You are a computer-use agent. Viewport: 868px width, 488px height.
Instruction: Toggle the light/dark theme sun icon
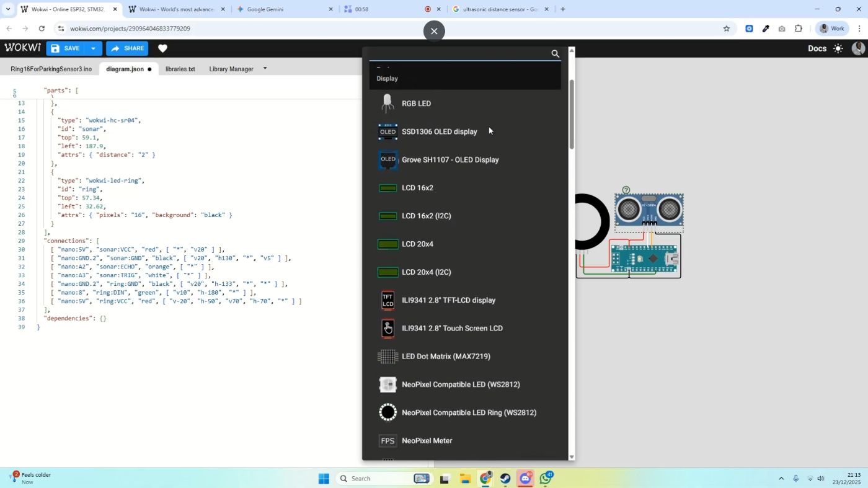pyautogui.click(x=838, y=48)
